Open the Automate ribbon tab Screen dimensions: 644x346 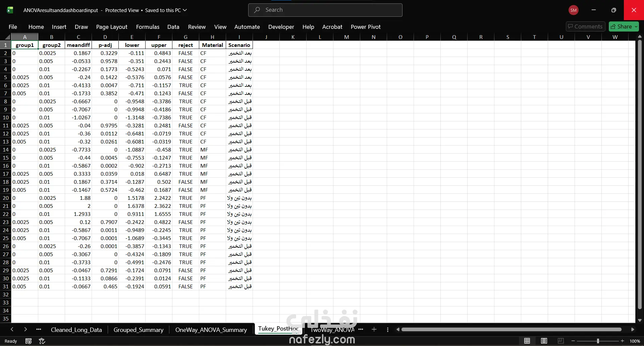247,27
